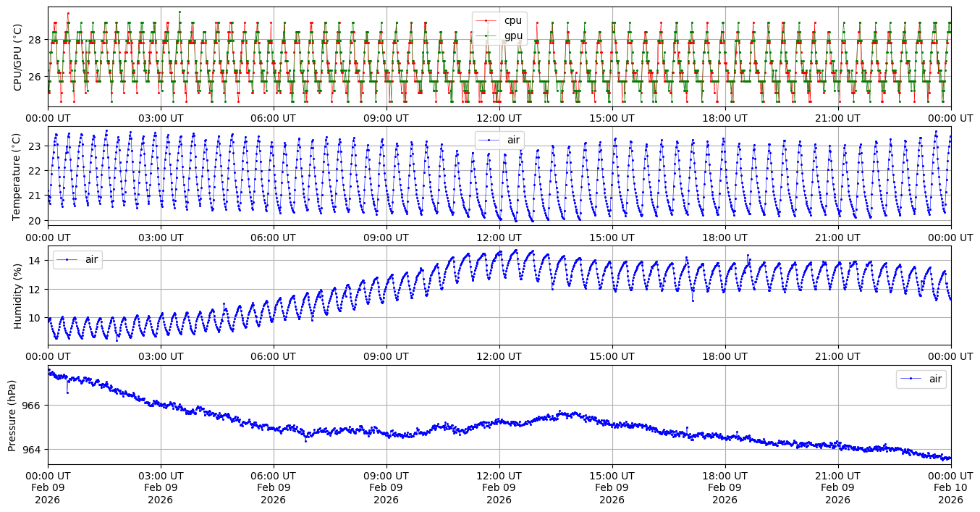Click 15:00 UT tick under Temperature plot
The width and height of the screenshot is (980, 512).
click(x=612, y=237)
